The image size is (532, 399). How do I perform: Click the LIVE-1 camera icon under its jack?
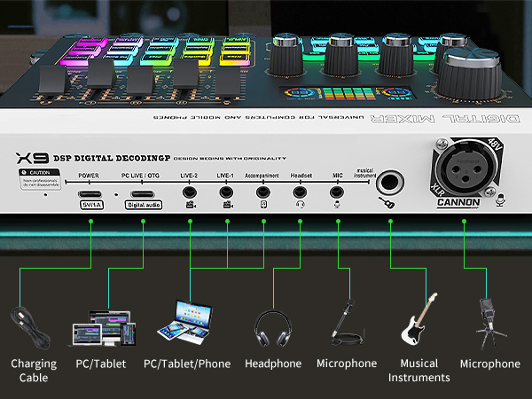point(228,205)
